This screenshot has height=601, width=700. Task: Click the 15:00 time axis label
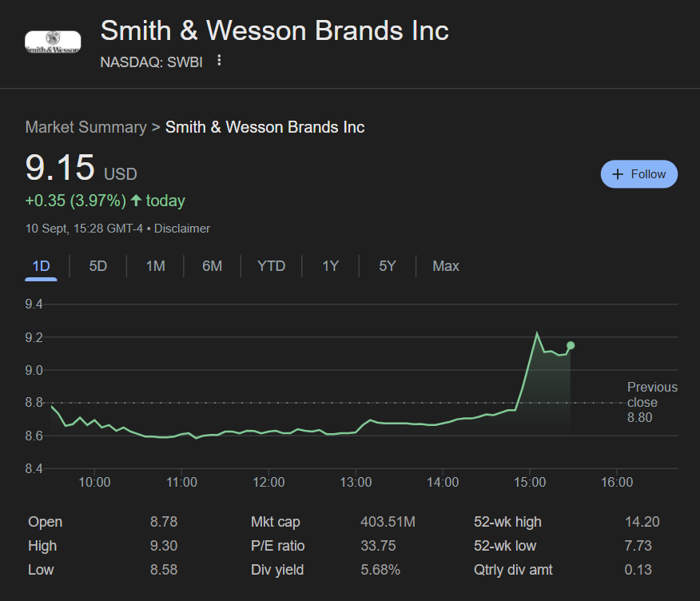(530, 482)
